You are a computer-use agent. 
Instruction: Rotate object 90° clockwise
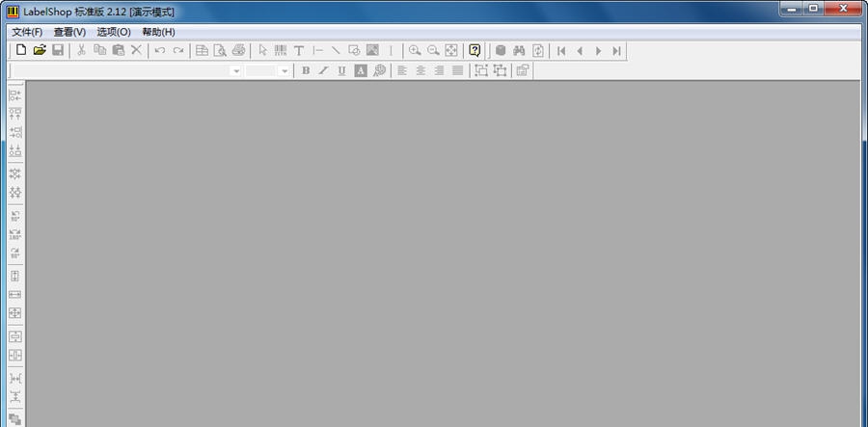coord(14,253)
